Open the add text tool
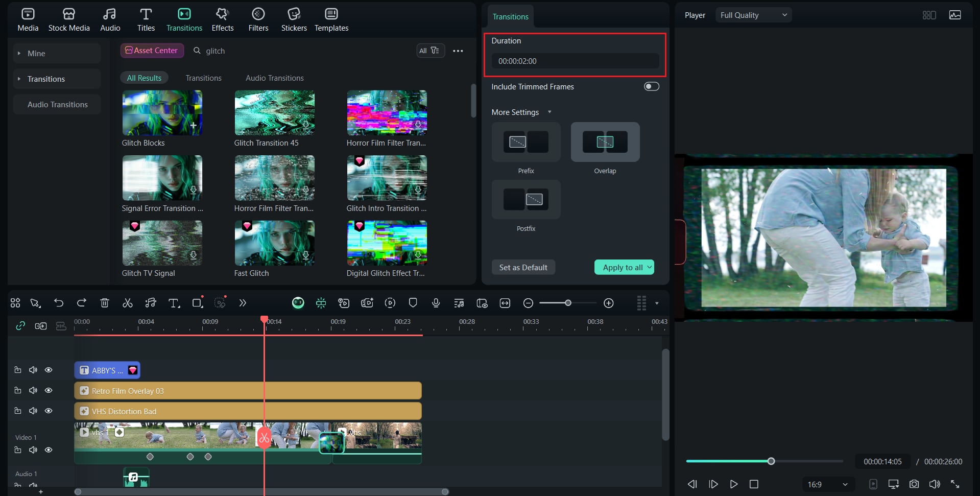The height and width of the screenshot is (496, 980). click(174, 302)
